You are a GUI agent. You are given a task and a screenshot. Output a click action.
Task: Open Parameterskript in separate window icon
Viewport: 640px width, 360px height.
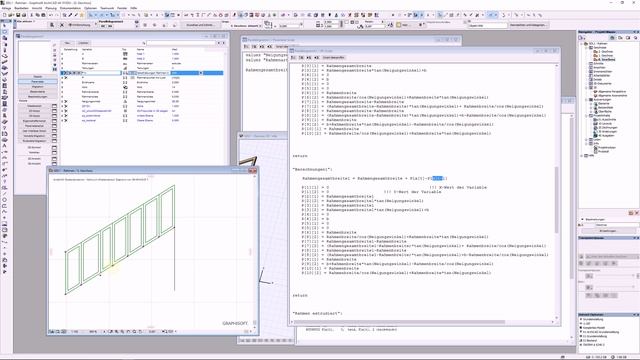click(54, 126)
